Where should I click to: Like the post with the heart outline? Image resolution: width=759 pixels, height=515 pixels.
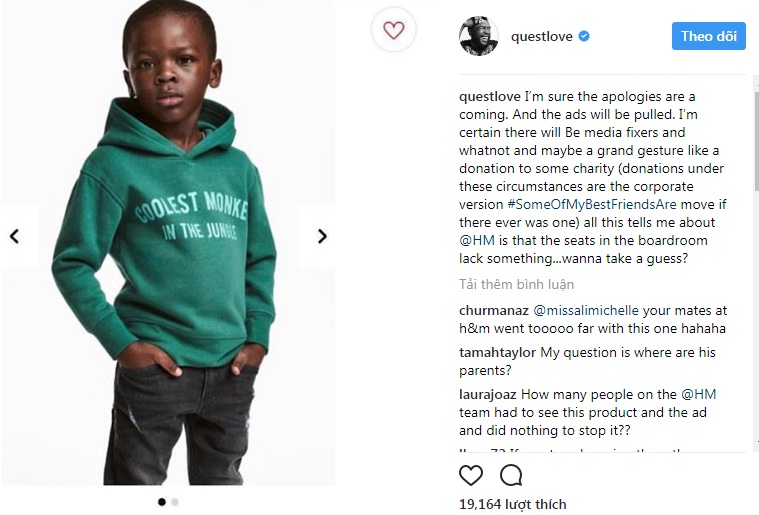(471, 475)
